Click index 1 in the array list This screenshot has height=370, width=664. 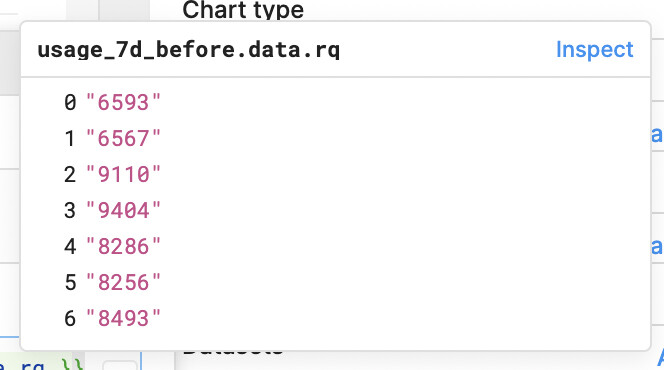(x=70, y=138)
